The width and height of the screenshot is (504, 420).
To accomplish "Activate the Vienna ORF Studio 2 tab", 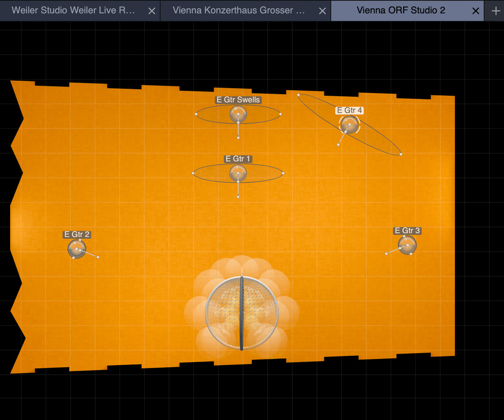I will coord(401,11).
